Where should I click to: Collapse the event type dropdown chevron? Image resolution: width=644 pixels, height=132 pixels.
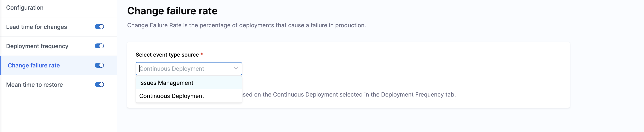pos(236,68)
